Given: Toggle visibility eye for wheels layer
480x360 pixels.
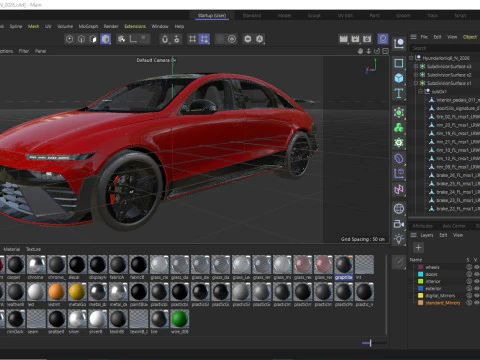Looking at the screenshot, I should click(x=476, y=267).
